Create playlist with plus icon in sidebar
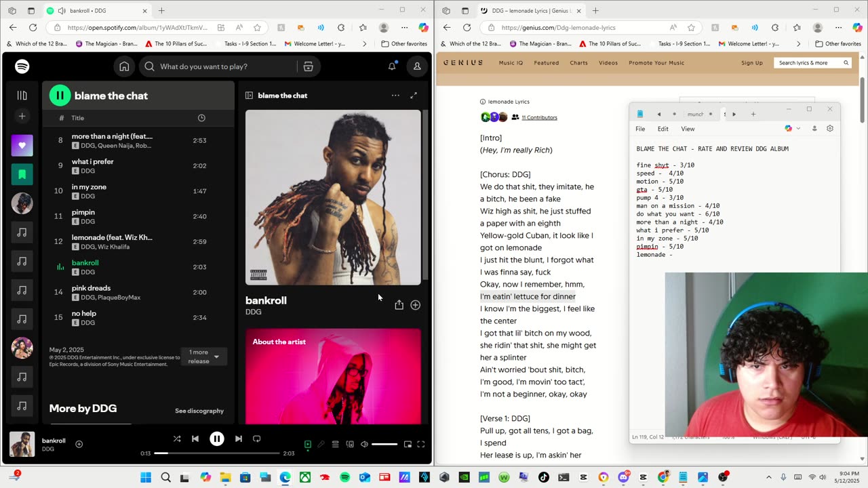 (x=22, y=117)
